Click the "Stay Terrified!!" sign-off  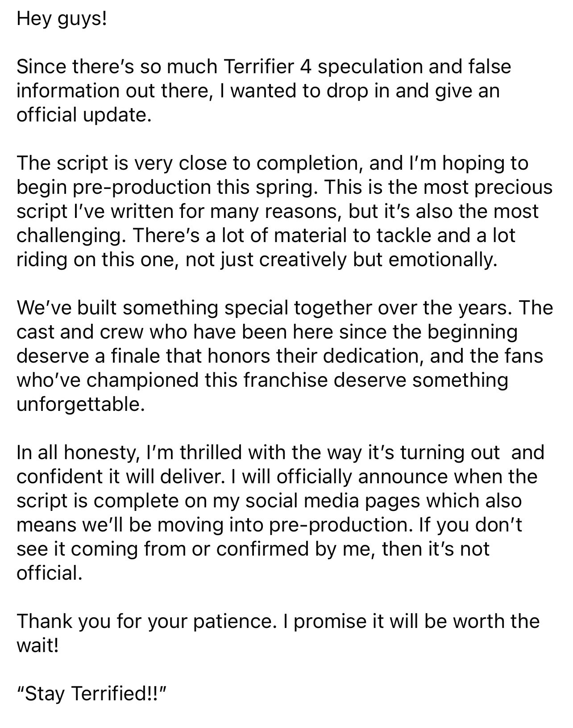pyautogui.click(x=91, y=694)
